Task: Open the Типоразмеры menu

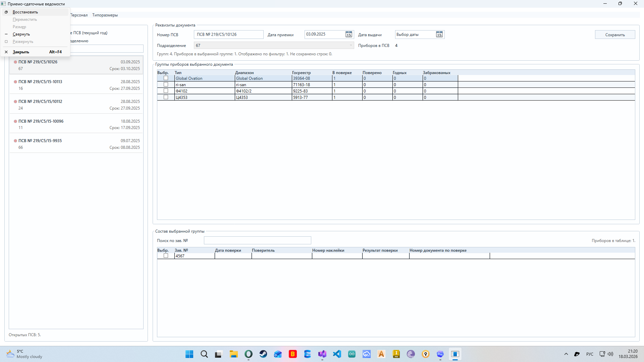Action: click(x=105, y=15)
